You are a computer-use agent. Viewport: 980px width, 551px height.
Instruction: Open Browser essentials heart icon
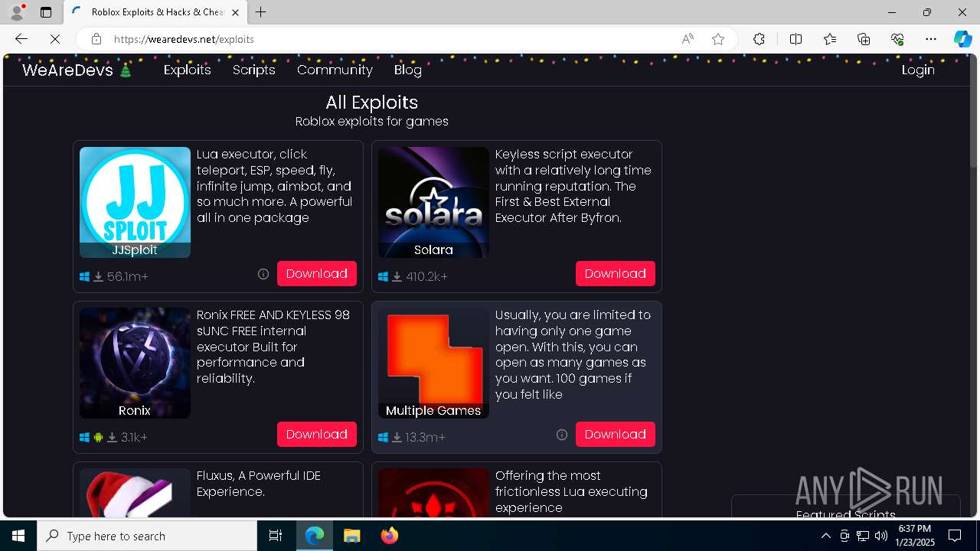point(897,39)
